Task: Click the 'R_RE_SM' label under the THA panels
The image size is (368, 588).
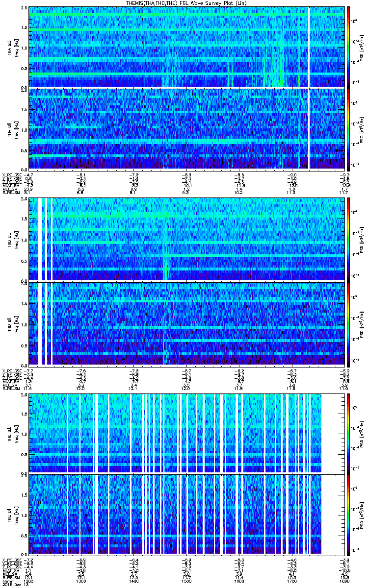Action: [x=11, y=193]
